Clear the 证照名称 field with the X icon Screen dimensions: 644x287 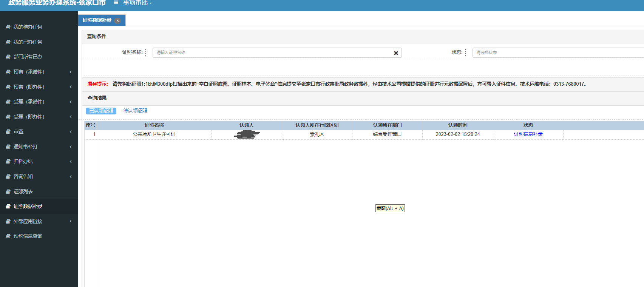click(x=396, y=53)
